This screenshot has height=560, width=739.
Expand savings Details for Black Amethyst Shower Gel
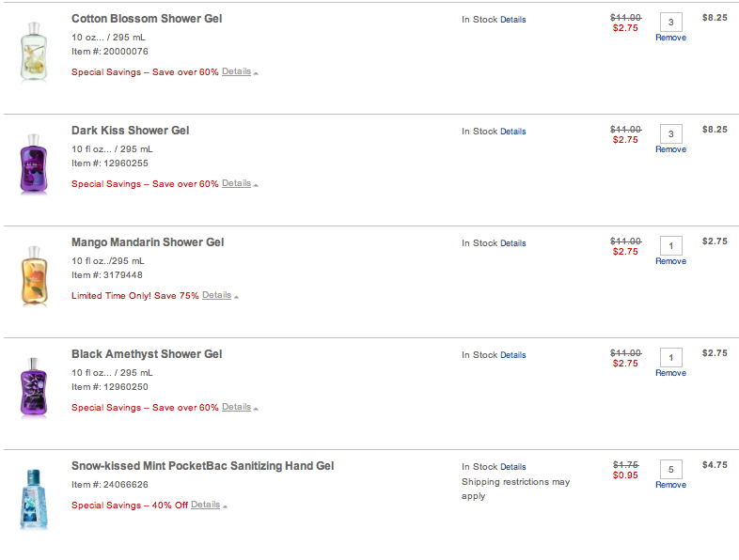237,407
